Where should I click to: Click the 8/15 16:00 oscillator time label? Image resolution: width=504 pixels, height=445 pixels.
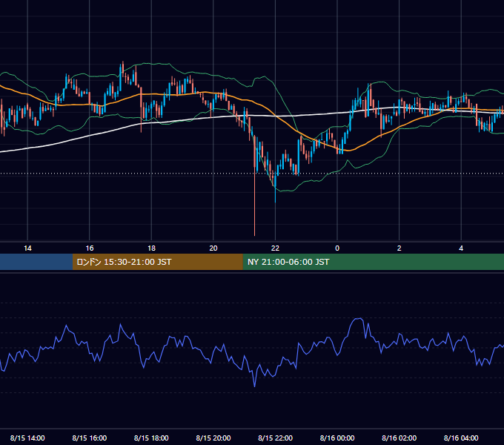[90, 438]
